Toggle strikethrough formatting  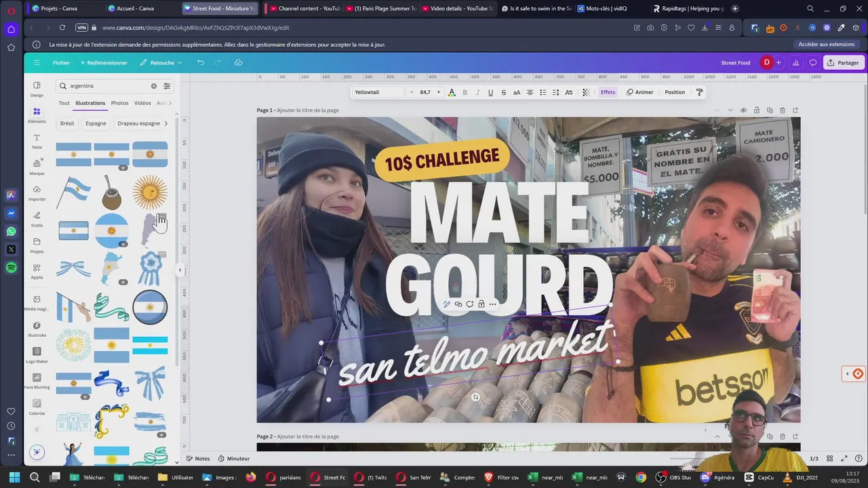tap(503, 92)
